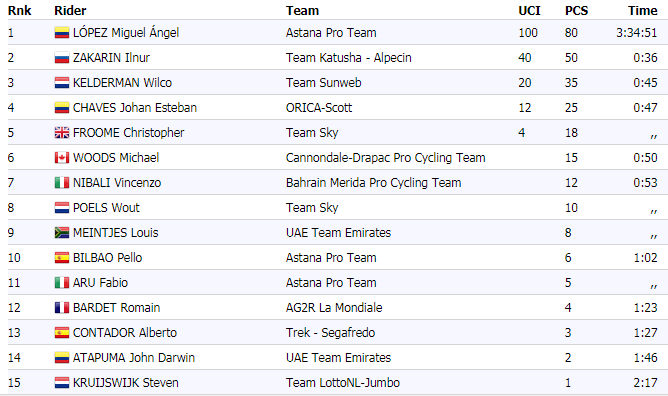Screen dimensions: 668x396
Task: Open Cannondale-Drapac Pro Cycling Team link
Action: (386, 158)
